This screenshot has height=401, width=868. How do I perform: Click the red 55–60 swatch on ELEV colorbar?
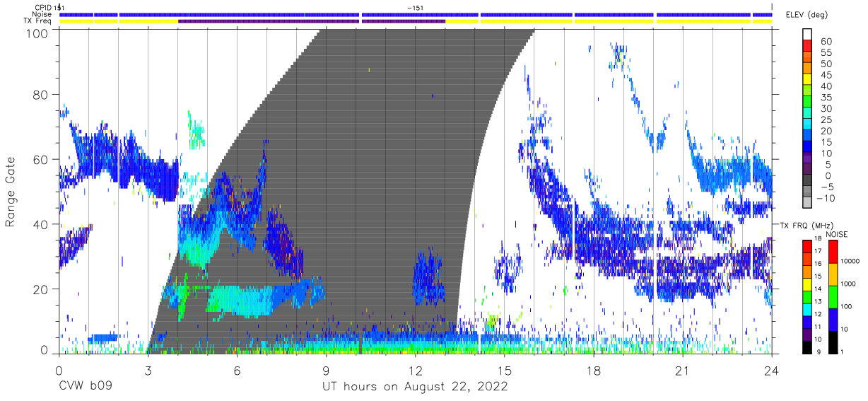coord(807,47)
